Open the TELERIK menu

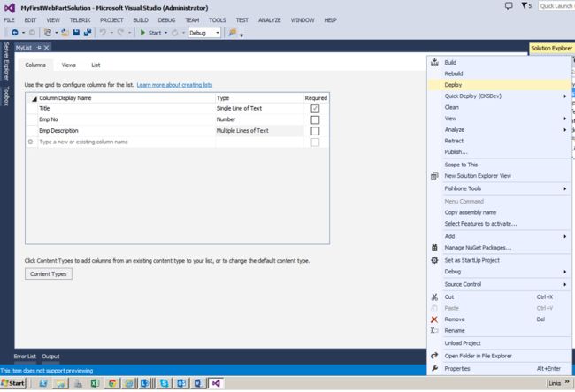(80, 20)
